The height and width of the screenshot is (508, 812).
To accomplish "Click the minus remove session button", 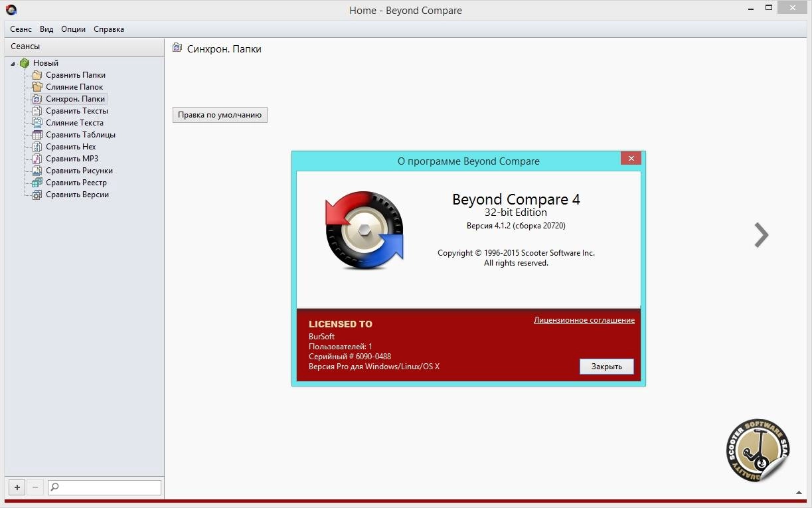I will pyautogui.click(x=36, y=487).
